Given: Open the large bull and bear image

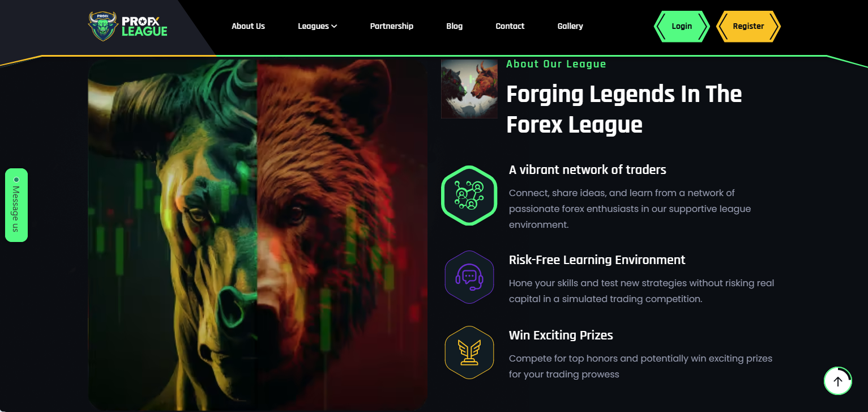Looking at the screenshot, I should click(x=258, y=235).
